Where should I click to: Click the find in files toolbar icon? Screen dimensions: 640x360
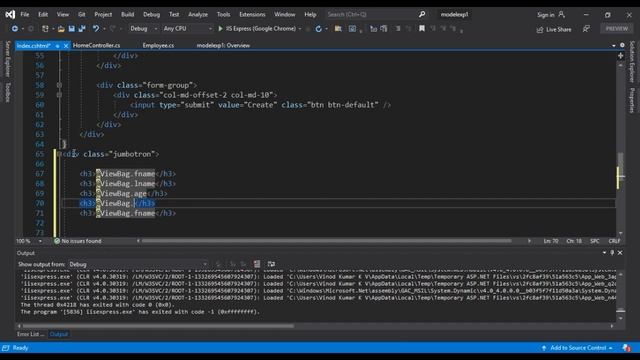pyautogui.click(x=338, y=29)
